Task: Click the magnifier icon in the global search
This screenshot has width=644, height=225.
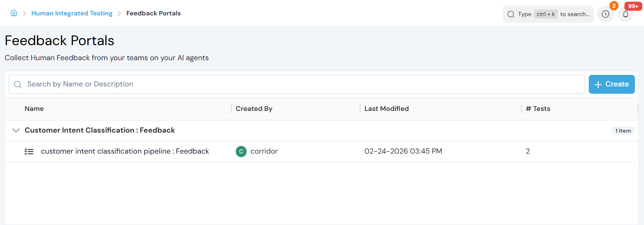Action: pyautogui.click(x=511, y=14)
